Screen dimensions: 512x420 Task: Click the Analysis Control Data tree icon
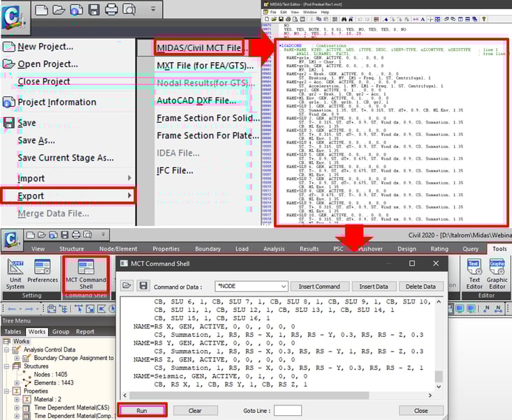[x=17, y=350]
